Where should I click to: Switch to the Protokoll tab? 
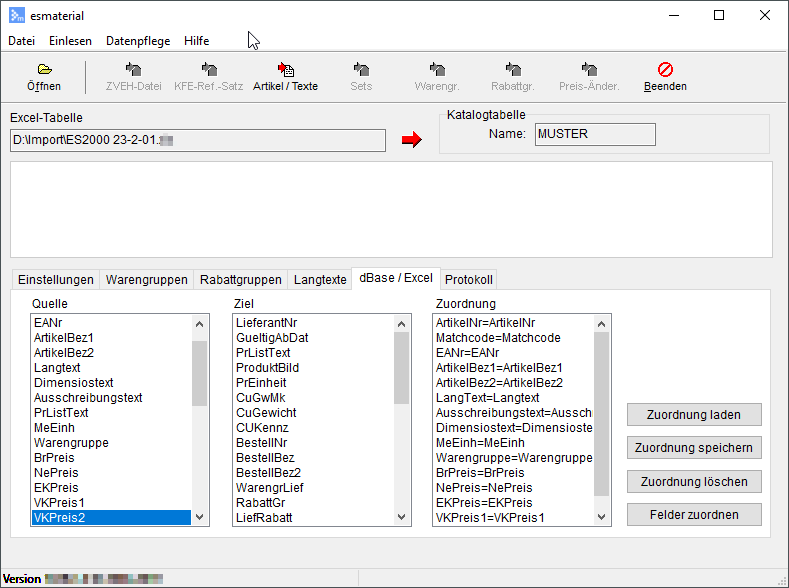click(469, 280)
